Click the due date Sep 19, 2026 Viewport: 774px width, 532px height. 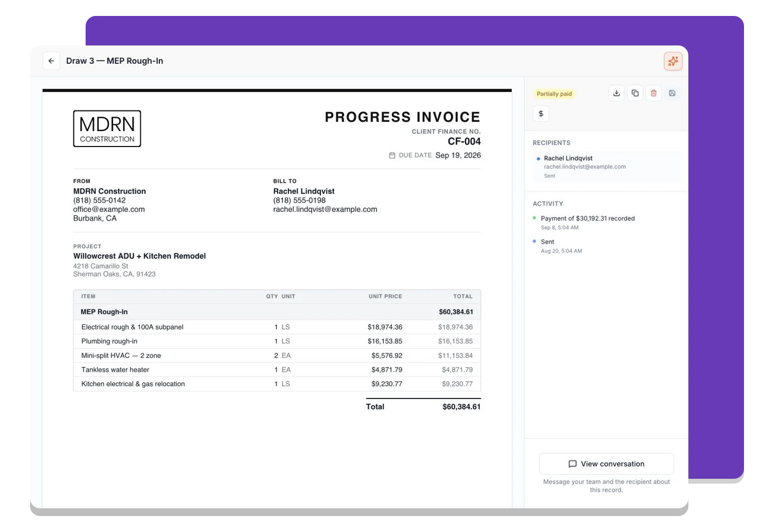tap(458, 155)
